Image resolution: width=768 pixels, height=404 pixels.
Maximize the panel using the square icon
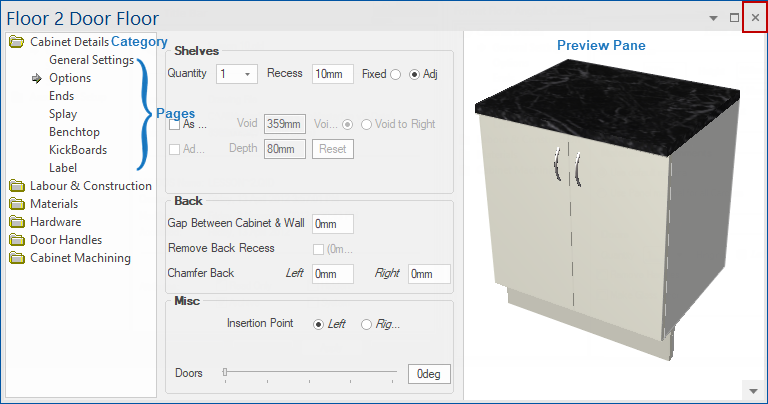coord(735,18)
